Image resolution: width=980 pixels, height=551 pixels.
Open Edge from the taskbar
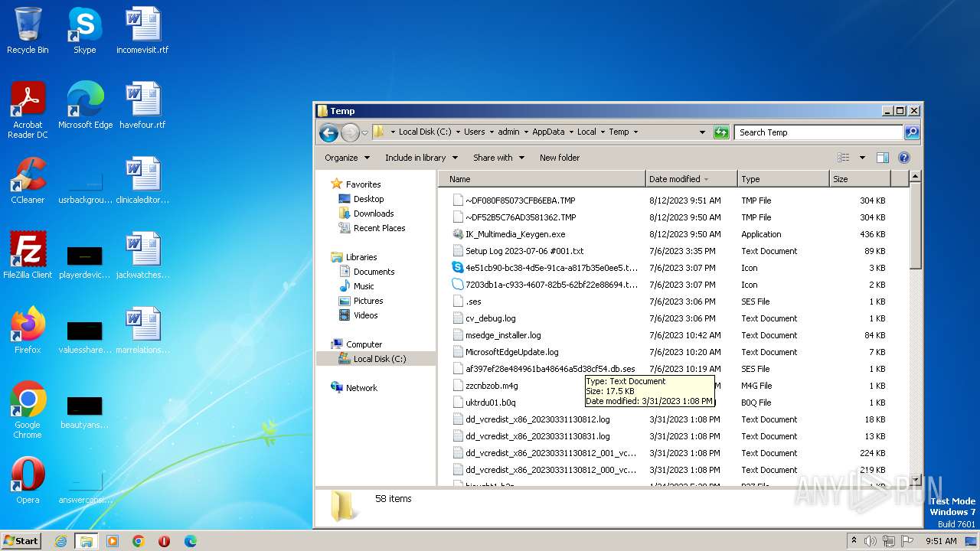point(190,541)
